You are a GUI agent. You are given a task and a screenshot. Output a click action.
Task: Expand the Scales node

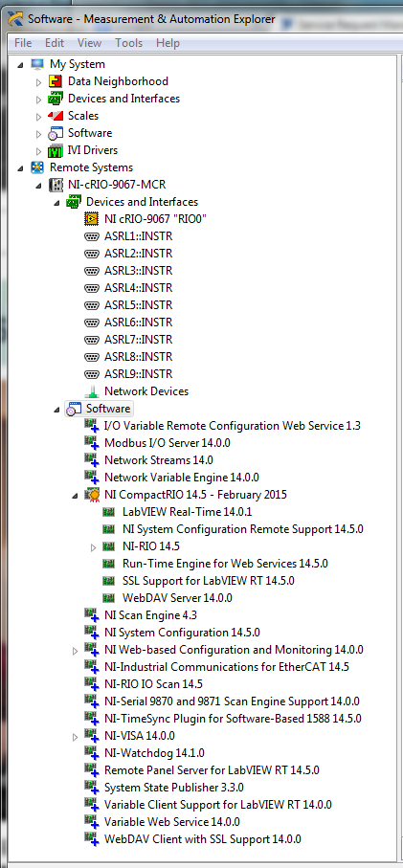point(38,117)
